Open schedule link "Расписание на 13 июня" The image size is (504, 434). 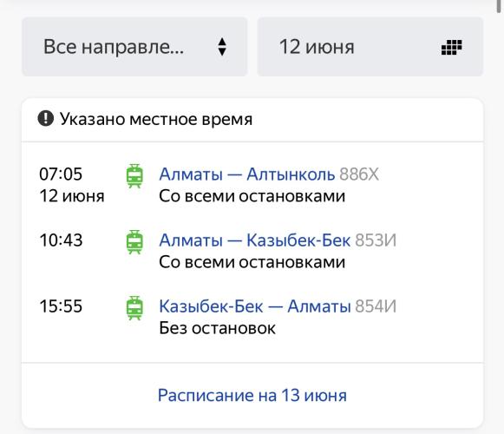(252, 396)
